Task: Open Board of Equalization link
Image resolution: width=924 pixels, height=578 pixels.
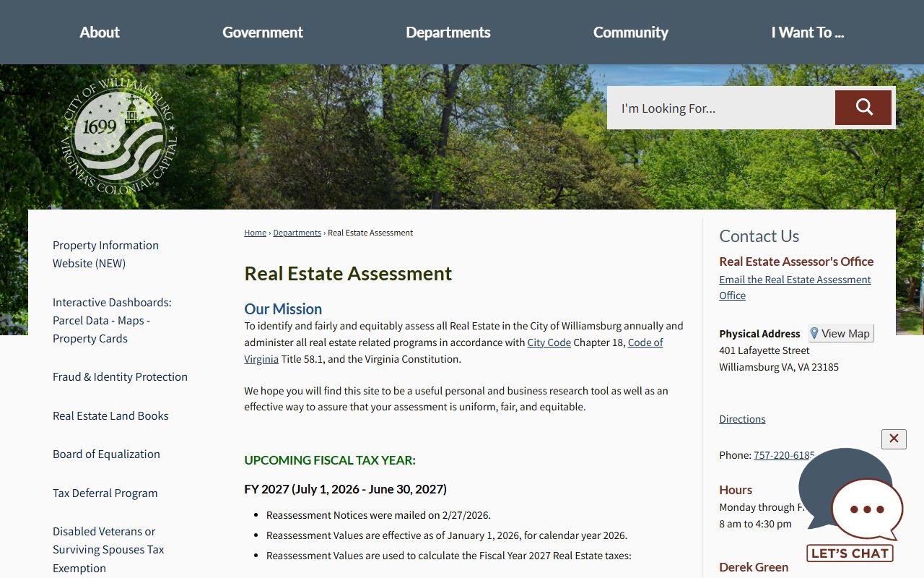Action: [x=106, y=454]
